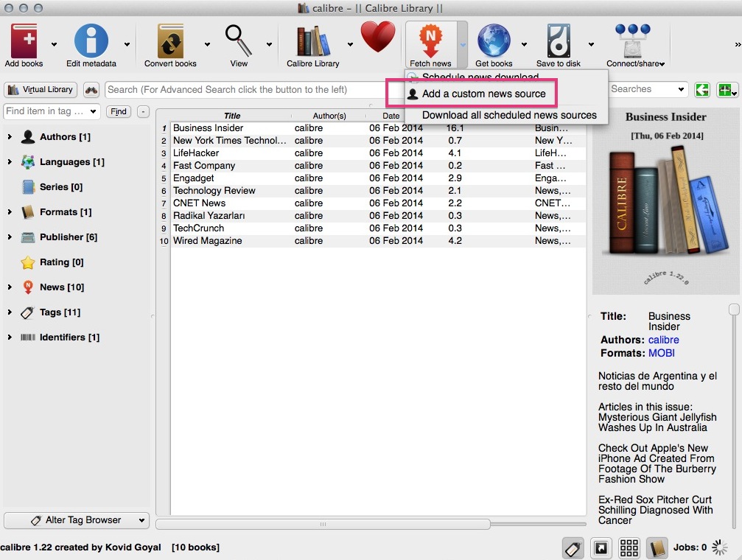
Task: Open Get books dropdown arrow
Action: (x=524, y=44)
